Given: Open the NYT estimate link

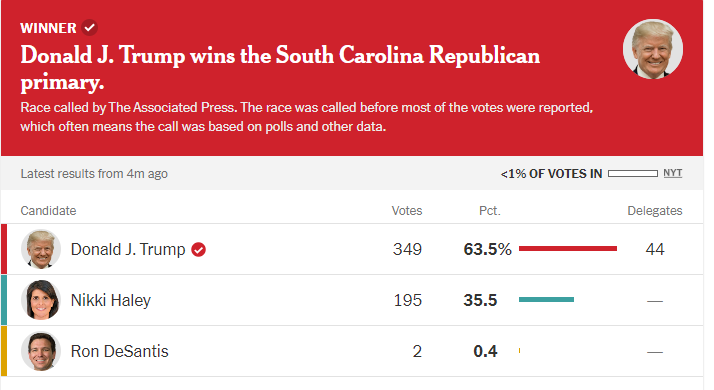Looking at the screenshot, I should (673, 173).
